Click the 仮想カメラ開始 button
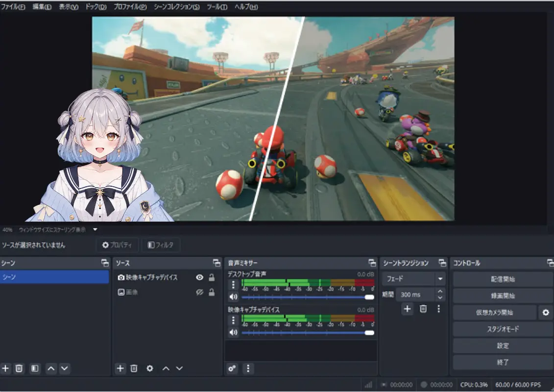 (x=494, y=313)
